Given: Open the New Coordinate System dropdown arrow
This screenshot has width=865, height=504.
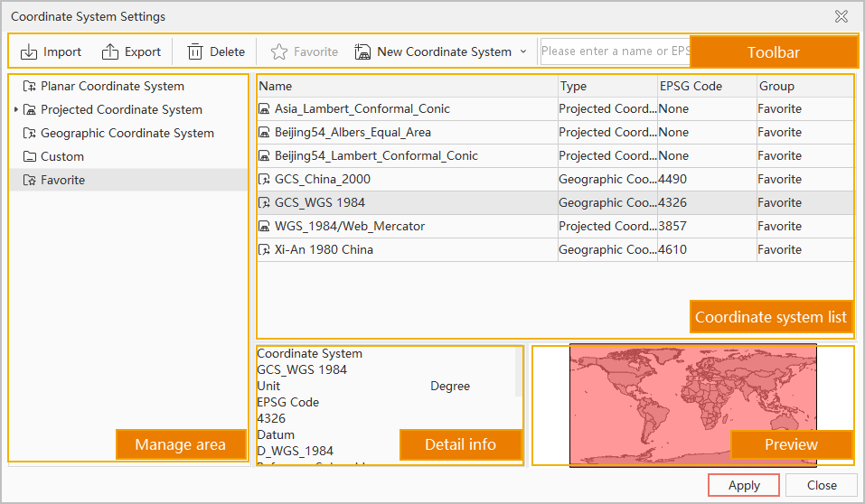Looking at the screenshot, I should click(523, 52).
